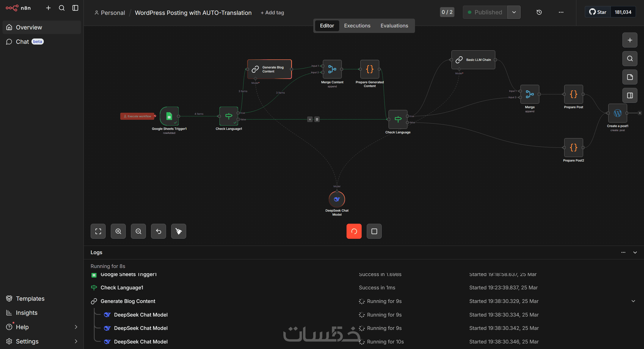Switch to the Evaluations tab

click(x=394, y=26)
